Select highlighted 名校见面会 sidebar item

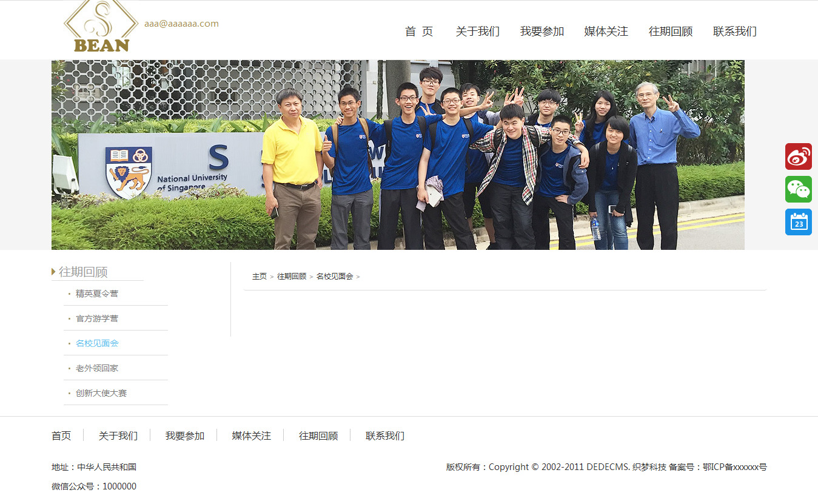coord(97,343)
